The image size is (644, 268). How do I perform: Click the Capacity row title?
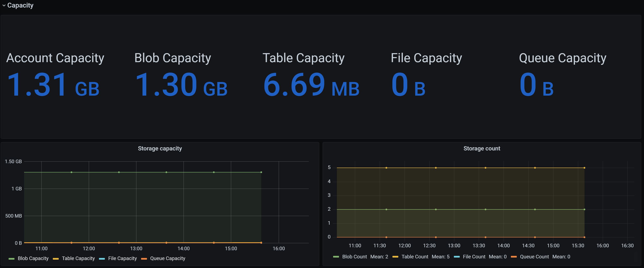(x=20, y=5)
